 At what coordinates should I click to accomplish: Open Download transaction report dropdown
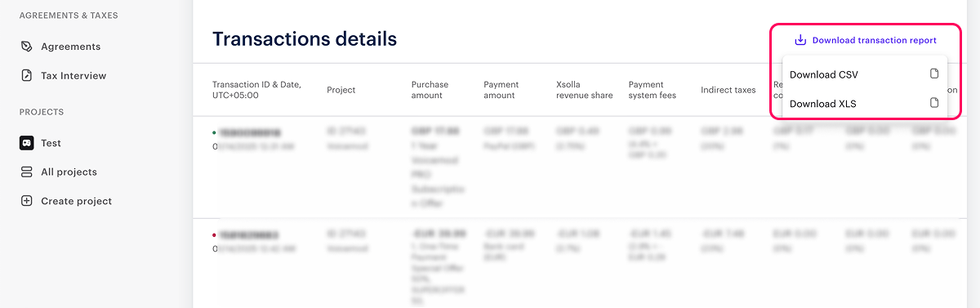tap(866, 40)
